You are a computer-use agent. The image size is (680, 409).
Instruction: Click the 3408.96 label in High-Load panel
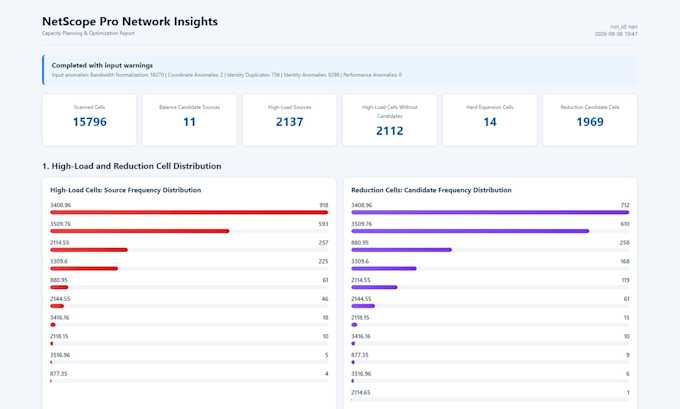(60, 205)
